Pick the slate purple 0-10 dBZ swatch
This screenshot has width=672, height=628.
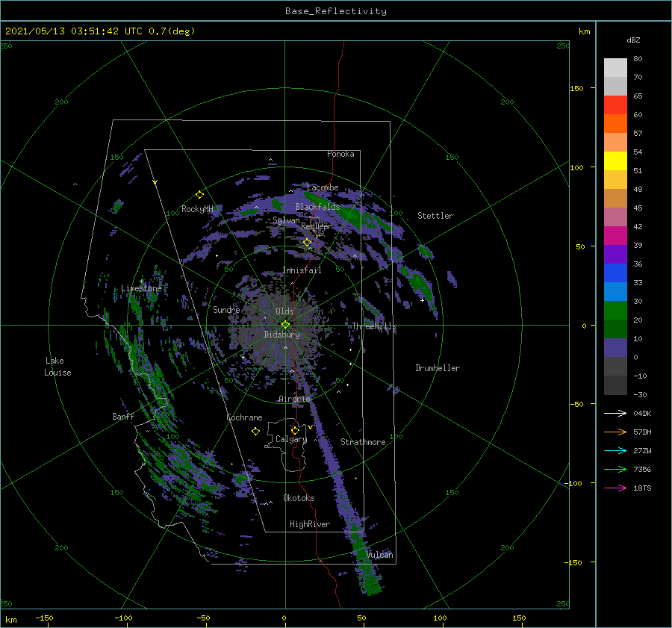[x=615, y=348]
